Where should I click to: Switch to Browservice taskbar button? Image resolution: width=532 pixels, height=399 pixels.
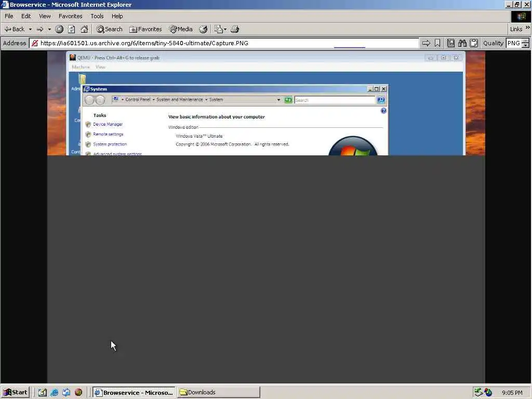(x=134, y=392)
